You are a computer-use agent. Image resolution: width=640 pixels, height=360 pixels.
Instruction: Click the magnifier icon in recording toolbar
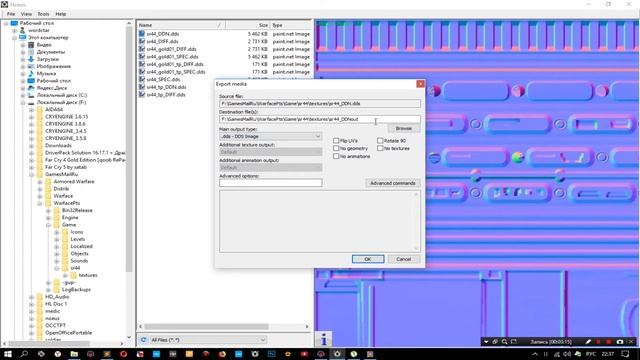tap(504, 341)
